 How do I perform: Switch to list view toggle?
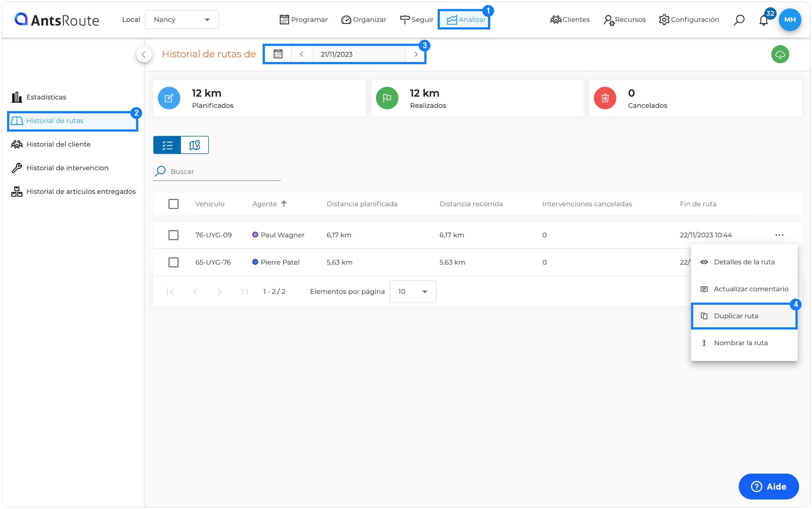click(167, 145)
